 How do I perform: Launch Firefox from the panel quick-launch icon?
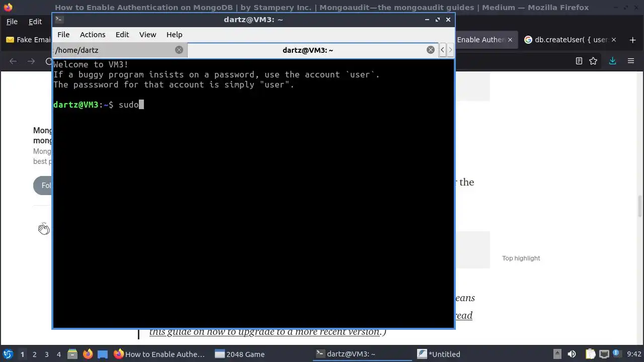point(88,354)
